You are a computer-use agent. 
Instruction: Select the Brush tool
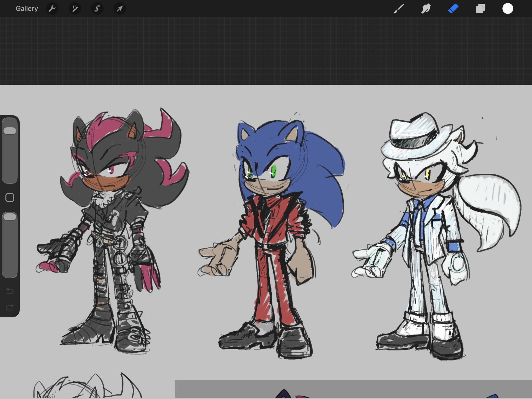399,9
